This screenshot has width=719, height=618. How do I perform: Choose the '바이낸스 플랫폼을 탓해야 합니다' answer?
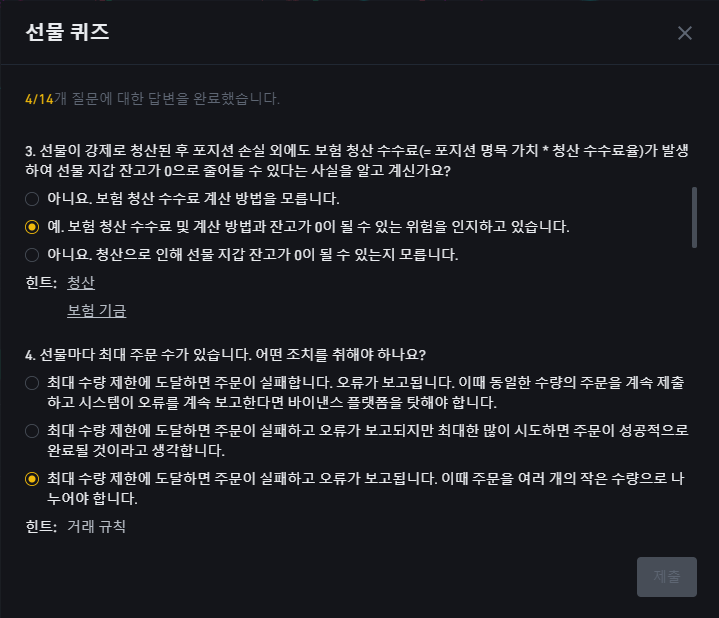[355, 392]
